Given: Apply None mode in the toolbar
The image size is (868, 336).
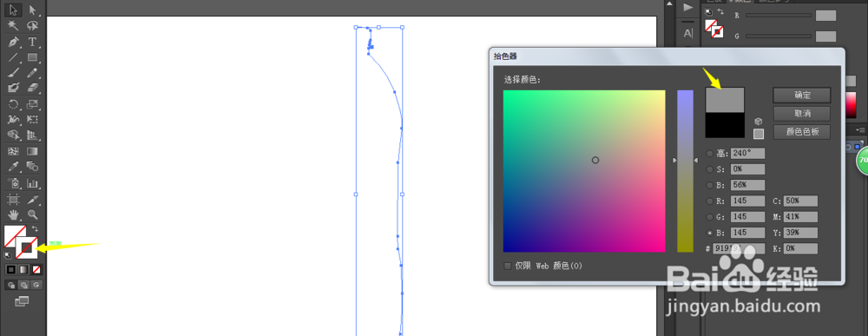Looking at the screenshot, I should [x=36, y=269].
